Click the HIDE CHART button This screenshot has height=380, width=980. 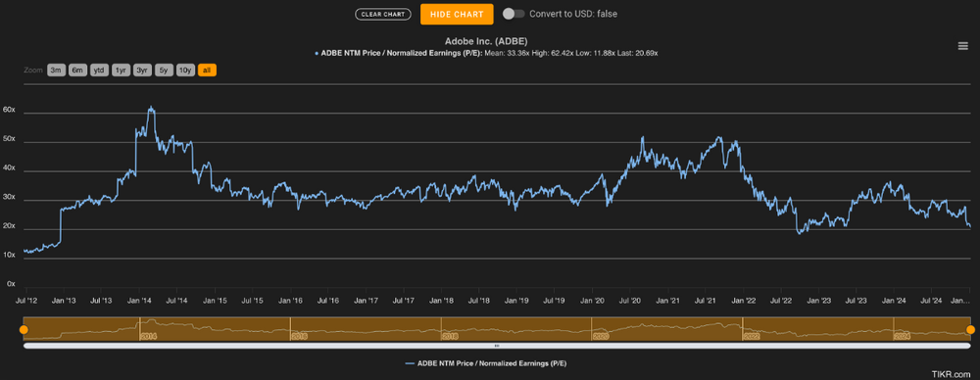click(x=457, y=14)
